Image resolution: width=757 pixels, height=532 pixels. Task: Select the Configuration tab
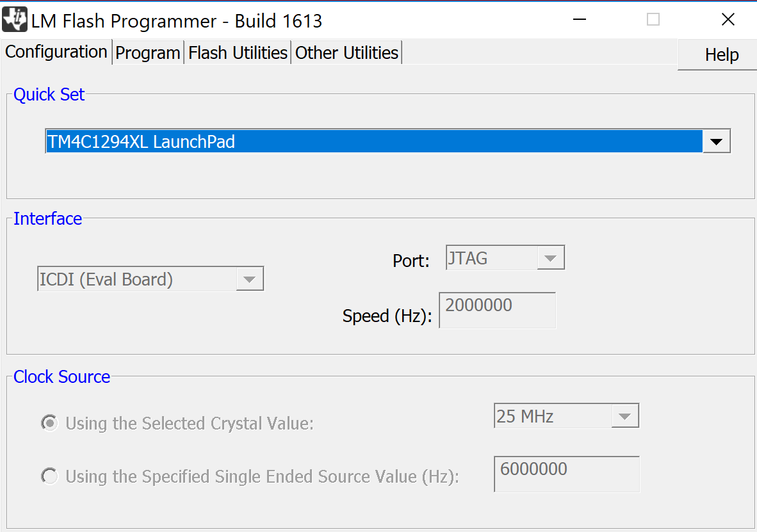[x=56, y=52]
